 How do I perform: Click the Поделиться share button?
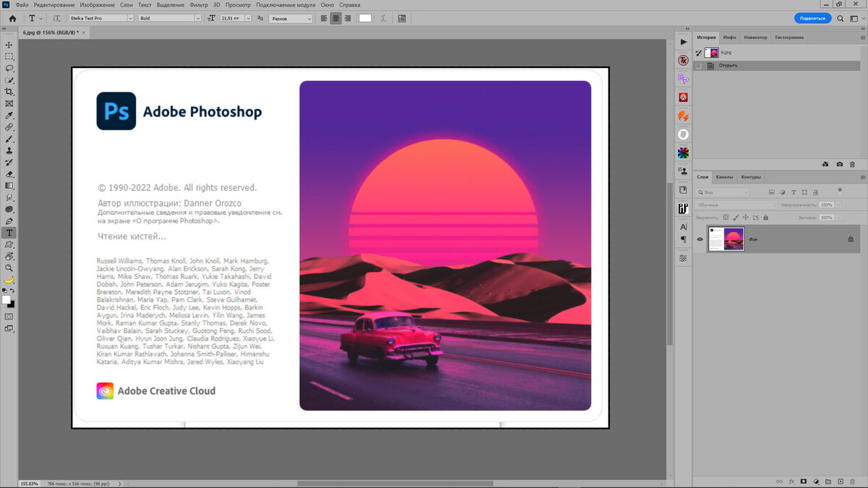click(x=813, y=18)
